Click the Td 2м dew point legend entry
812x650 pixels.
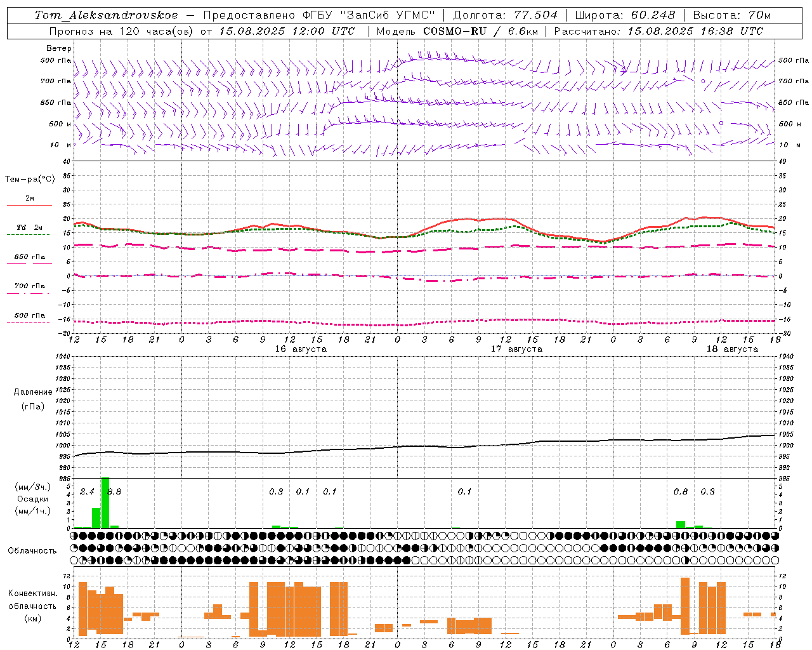[30, 227]
